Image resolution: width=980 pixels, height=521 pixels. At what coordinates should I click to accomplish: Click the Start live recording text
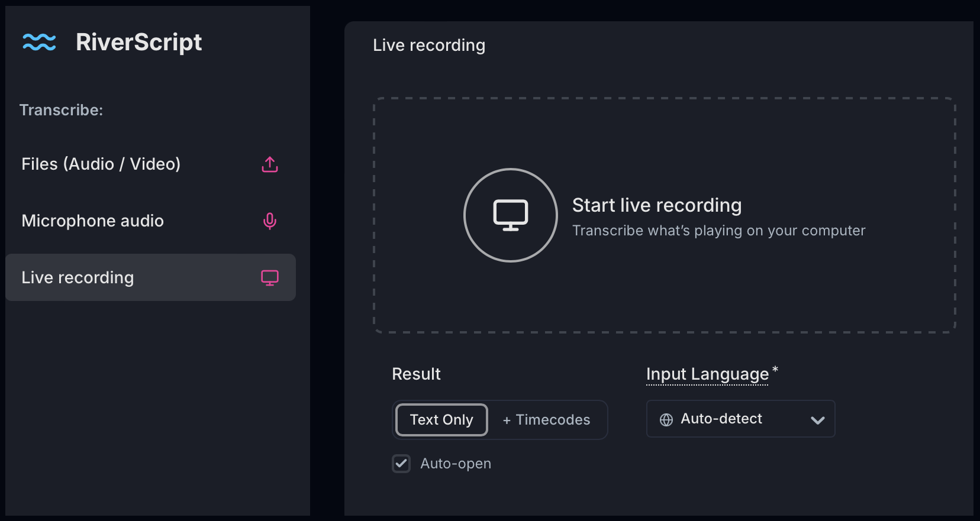pos(657,205)
